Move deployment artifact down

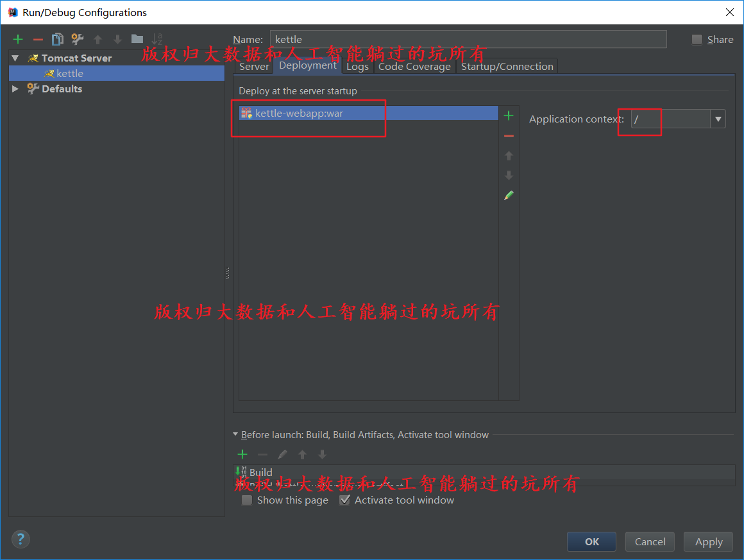[509, 176]
